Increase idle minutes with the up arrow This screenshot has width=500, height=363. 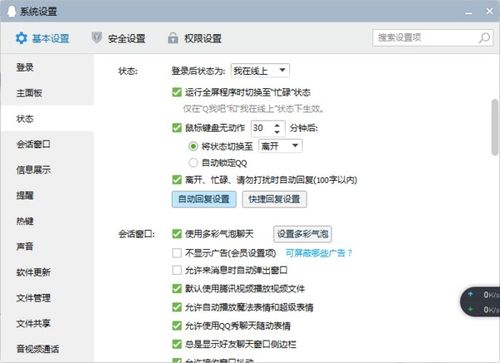[277, 125]
